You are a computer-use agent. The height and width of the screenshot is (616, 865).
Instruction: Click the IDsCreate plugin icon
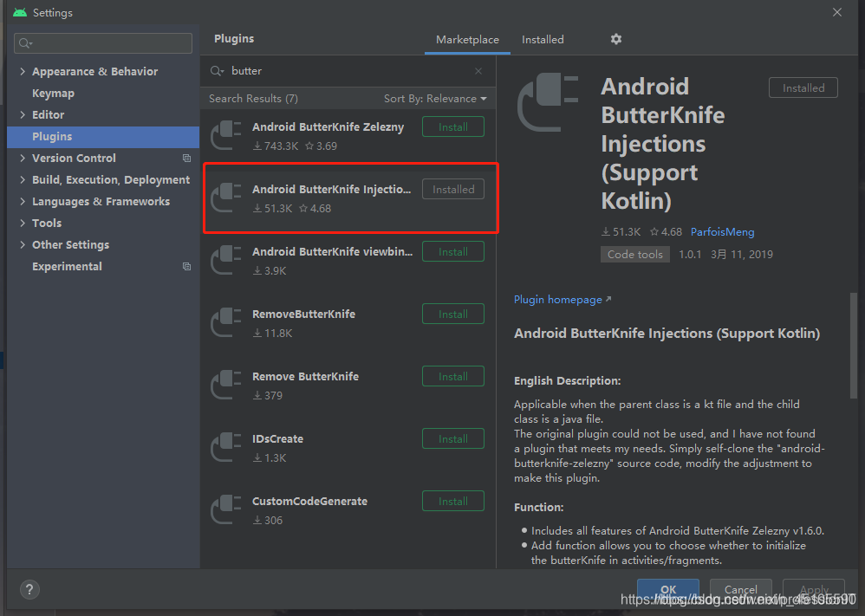pyautogui.click(x=226, y=447)
